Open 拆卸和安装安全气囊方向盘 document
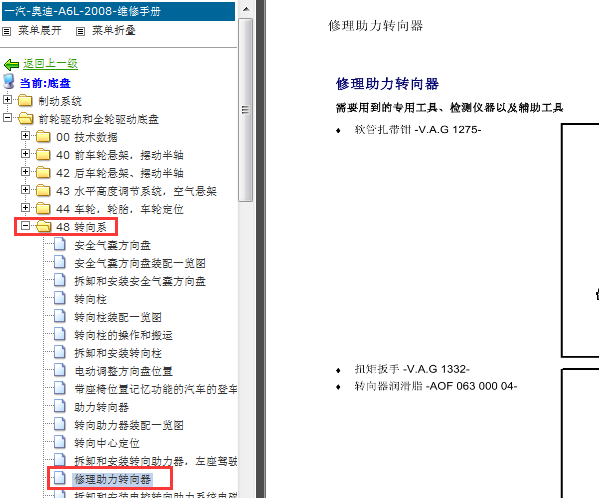 (x=140, y=281)
